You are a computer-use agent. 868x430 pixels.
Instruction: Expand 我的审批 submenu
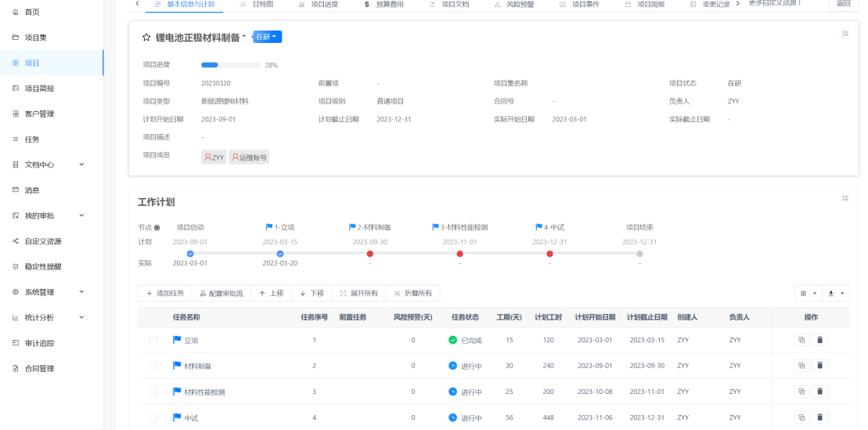click(81, 215)
